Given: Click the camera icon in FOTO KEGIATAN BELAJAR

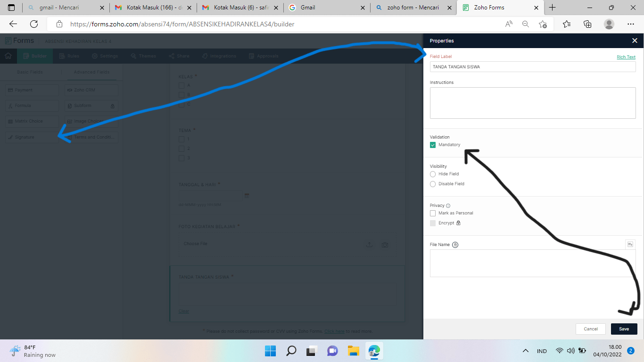Looking at the screenshot, I should pos(385,245).
